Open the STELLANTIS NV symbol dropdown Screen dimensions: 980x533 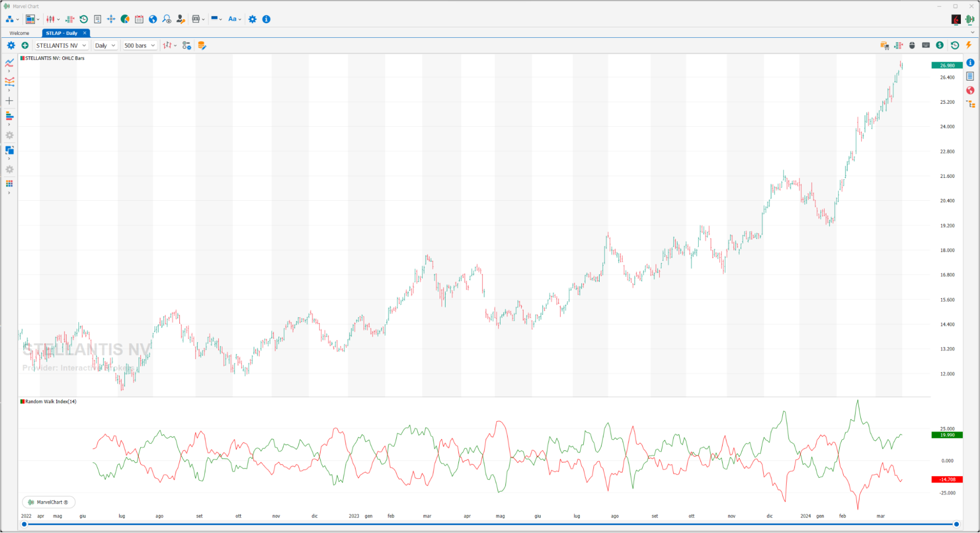click(61, 46)
